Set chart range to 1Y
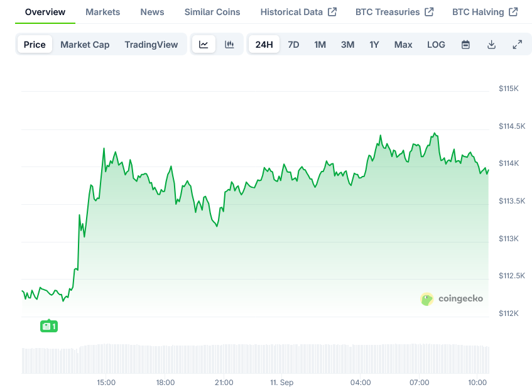Screen dimensions: 532x392 [374, 45]
